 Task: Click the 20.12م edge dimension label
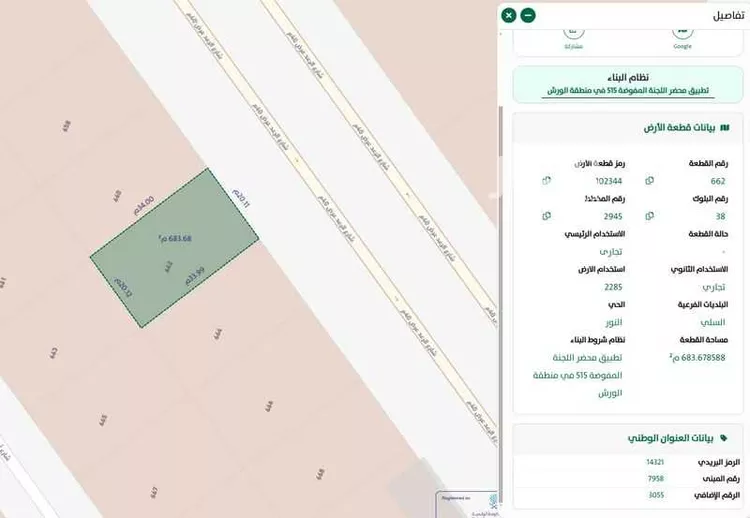tap(122, 288)
